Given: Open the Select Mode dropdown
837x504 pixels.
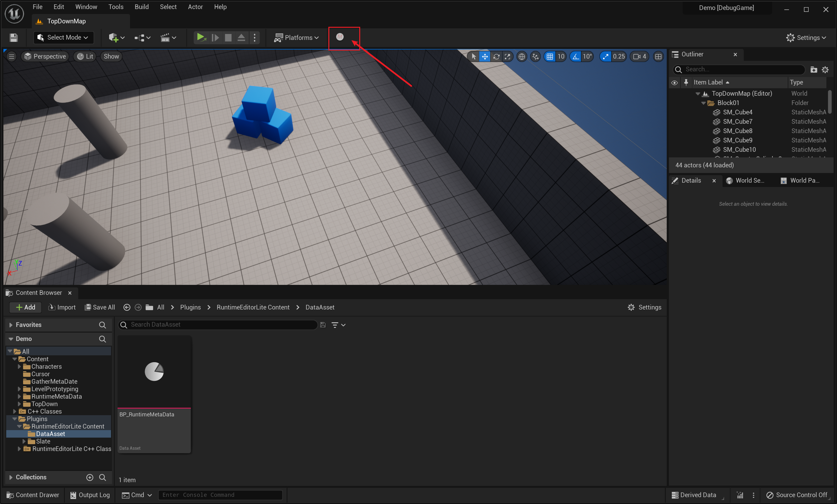Looking at the screenshot, I should [64, 37].
